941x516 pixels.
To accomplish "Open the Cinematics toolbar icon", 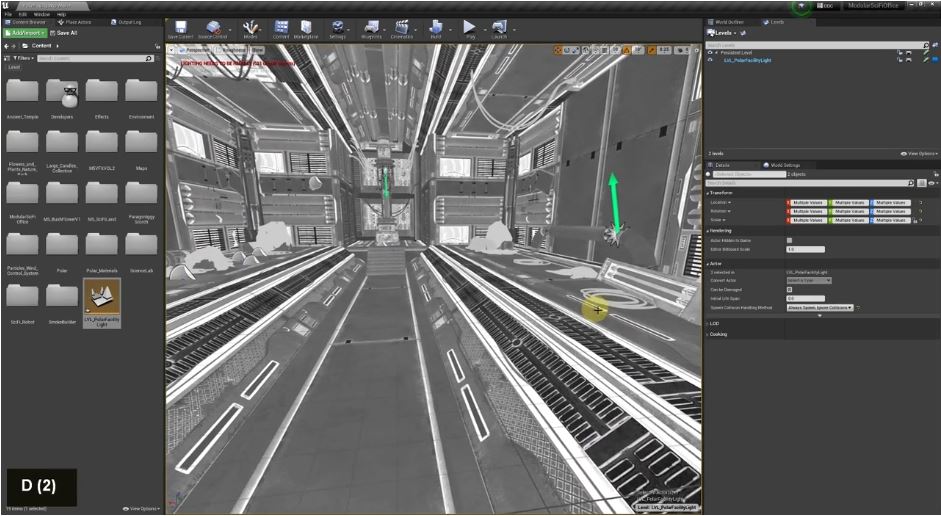I will (402, 28).
